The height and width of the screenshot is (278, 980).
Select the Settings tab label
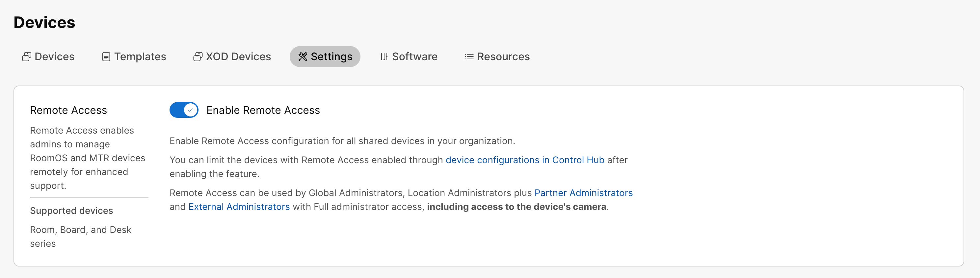coord(331,57)
